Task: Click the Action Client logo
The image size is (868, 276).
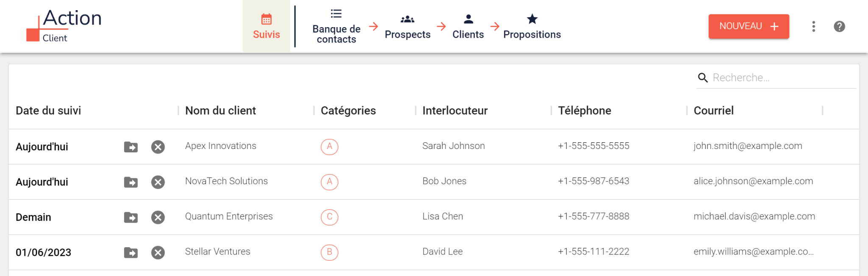Action: pos(64,26)
